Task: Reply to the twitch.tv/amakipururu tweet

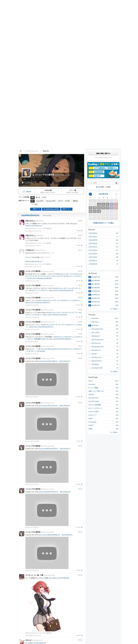Action: [x=77, y=231]
